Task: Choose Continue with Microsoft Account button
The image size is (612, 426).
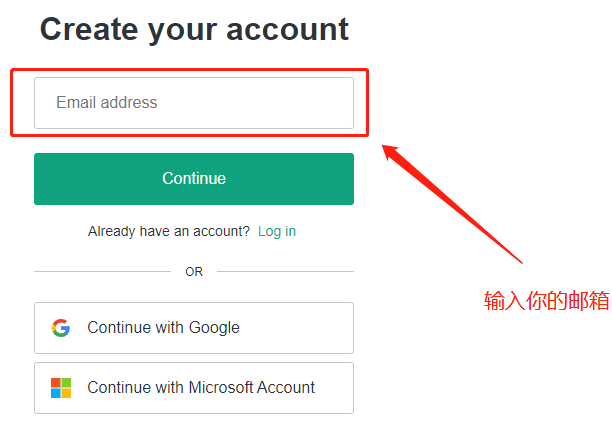Action: coord(194,388)
